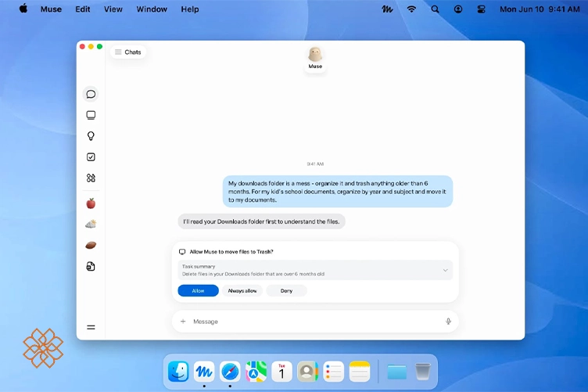Image resolution: width=588 pixels, height=392 pixels.
Task: Open Muse app in the Dock
Action: [x=204, y=372]
